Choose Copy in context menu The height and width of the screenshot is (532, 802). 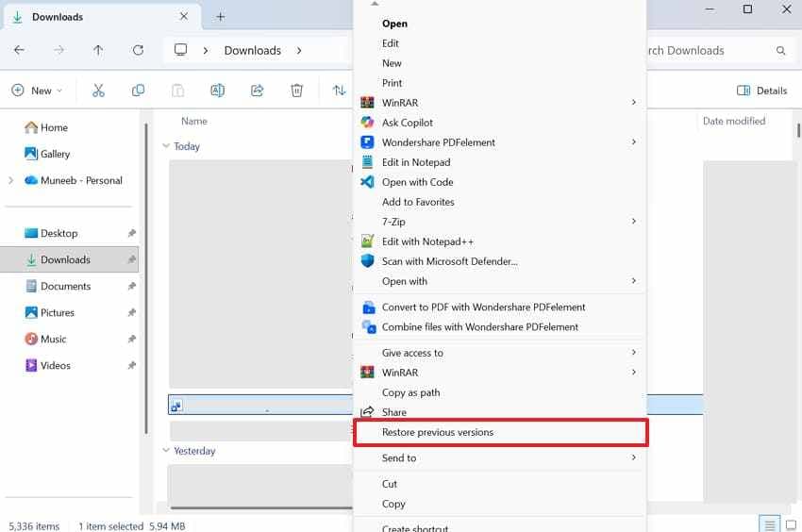pyautogui.click(x=501, y=504)
